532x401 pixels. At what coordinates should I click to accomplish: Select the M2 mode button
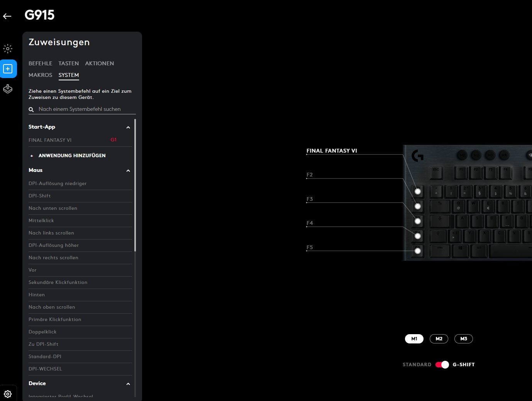coord(439,339)
